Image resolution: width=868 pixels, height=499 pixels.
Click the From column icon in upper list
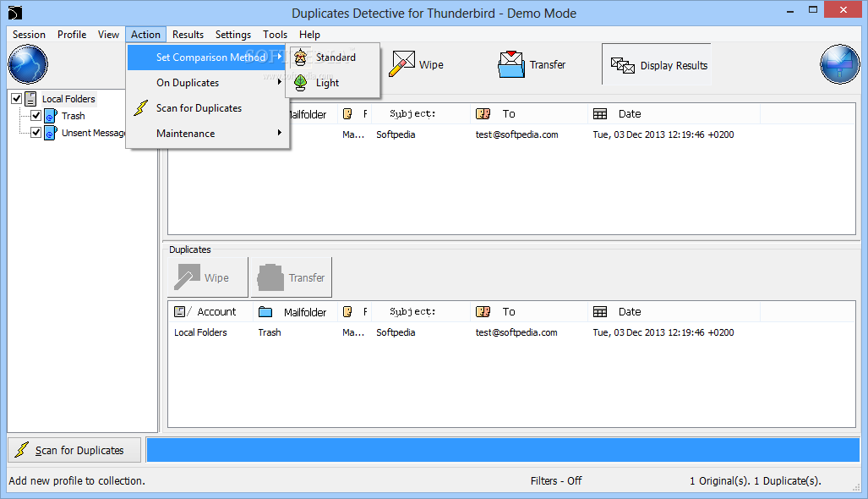pyautogui.click(x=347, y=113)
